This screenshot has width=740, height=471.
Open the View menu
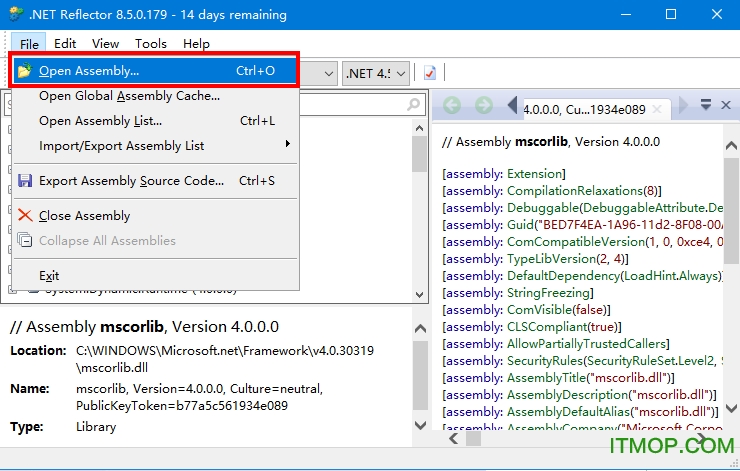(x=105, y=44)
